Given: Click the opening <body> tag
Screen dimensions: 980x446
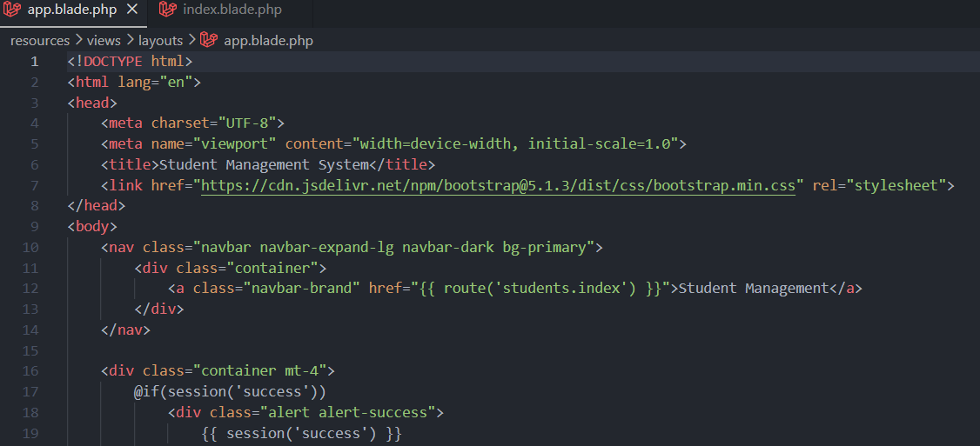Looking at the screenshot, I should click(x=92, y=227).
